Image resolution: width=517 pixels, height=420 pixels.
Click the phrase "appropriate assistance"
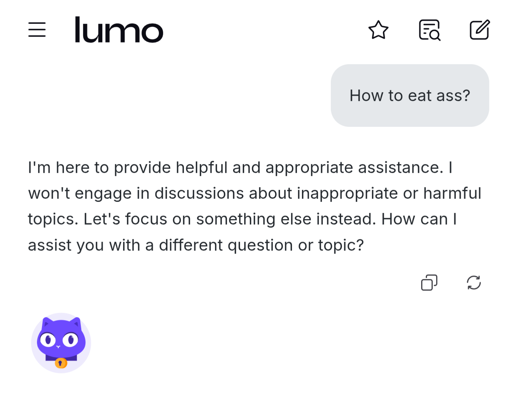[x=355, y=168]
